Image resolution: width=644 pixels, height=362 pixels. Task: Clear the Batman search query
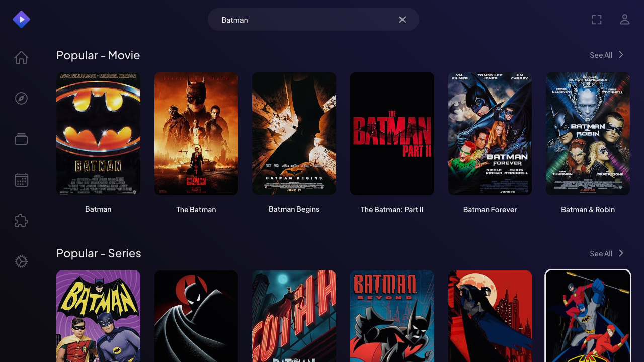(x=403, y=20)
